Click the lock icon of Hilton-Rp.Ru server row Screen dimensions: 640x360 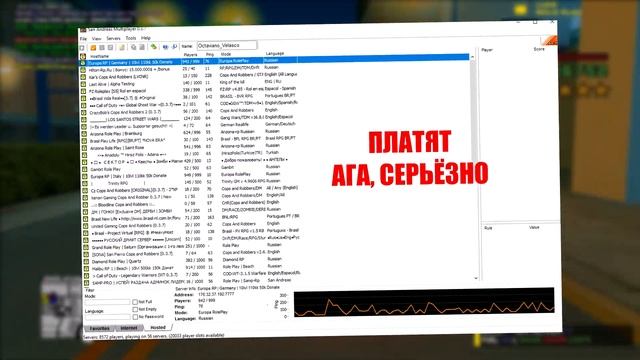click(83, 70)
